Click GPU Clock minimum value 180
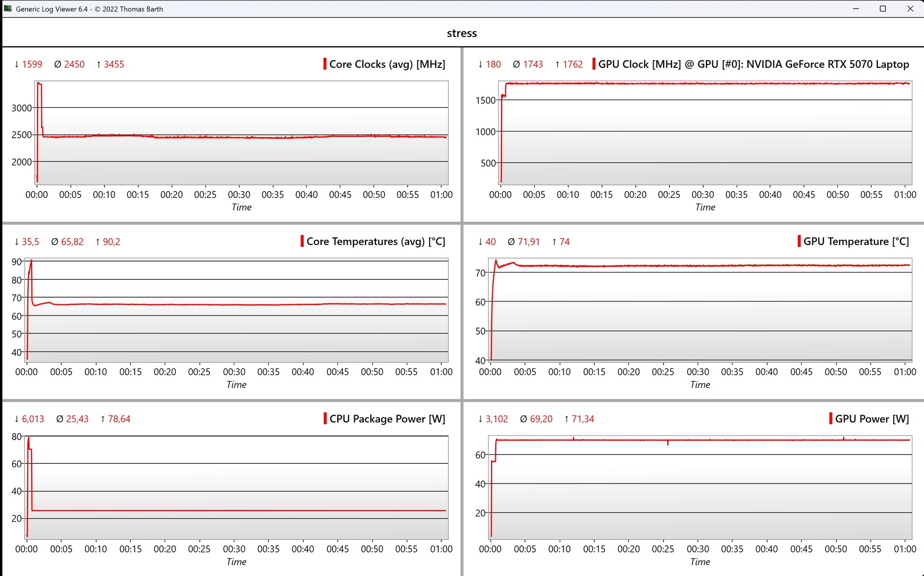Image resolution: width=924 pixels, height=576 pixels. pos(493,64)
